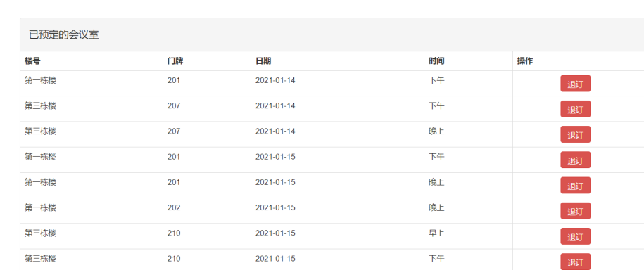Click the 门牌 column header

click(175, 61)
